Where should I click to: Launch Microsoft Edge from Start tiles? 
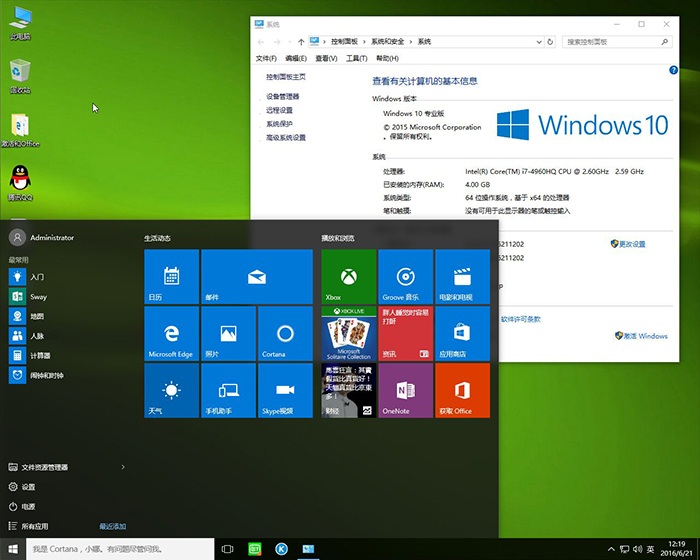171,334
